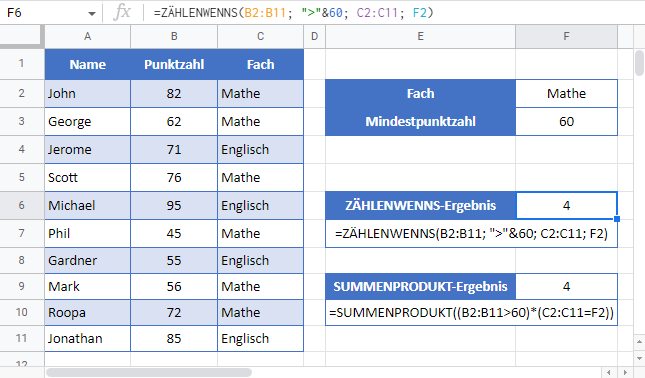645x378 pixels.
Task: Select the cell containing John
Action: pos(88,93)
